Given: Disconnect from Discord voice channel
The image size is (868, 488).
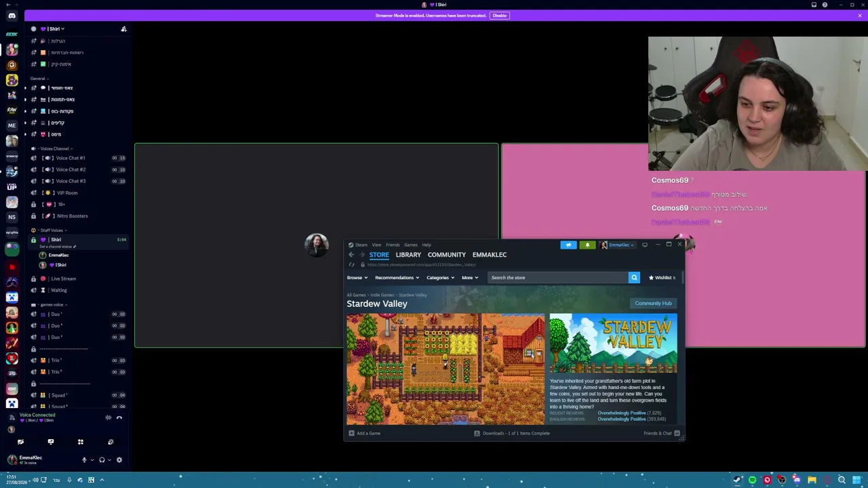Looking at the screenshot, I should (x=119, y=418).
